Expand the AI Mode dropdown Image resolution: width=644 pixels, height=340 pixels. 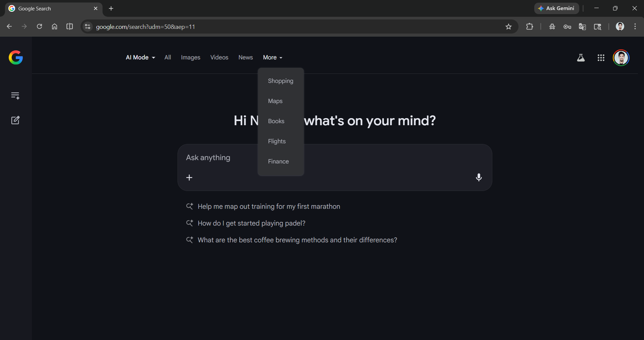[141, 57]
